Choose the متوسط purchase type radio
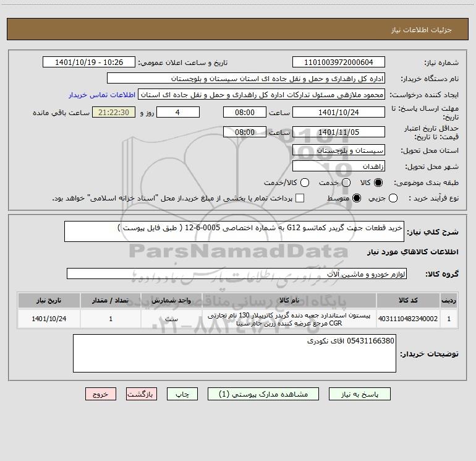476x461 pixels. tap(357, 198)
